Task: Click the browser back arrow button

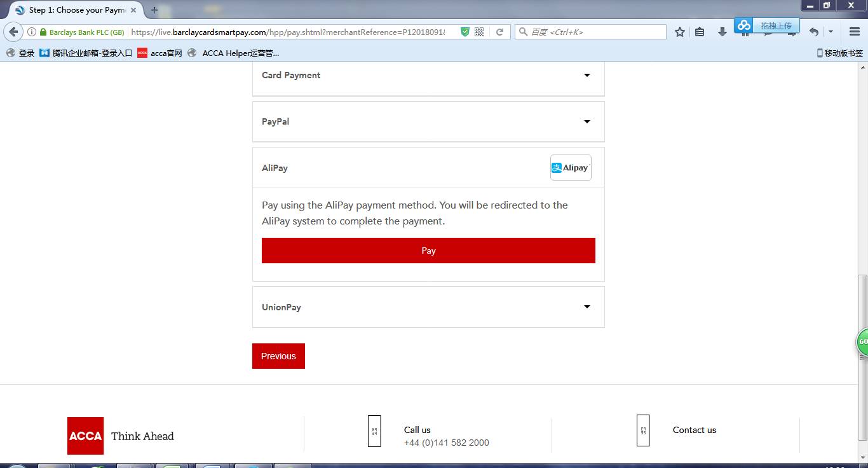Action: [13, 32]
